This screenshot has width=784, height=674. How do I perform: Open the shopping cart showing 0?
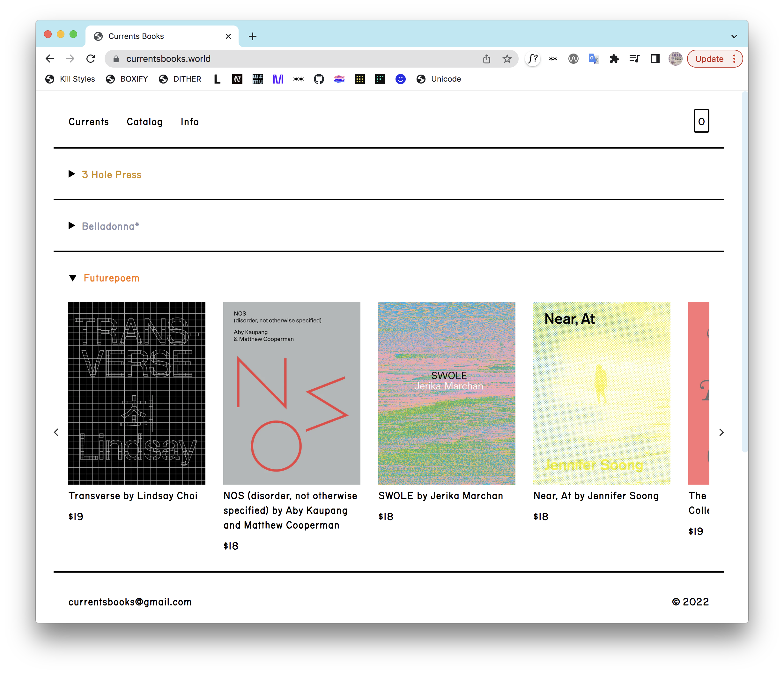click(x=701, y=121)
